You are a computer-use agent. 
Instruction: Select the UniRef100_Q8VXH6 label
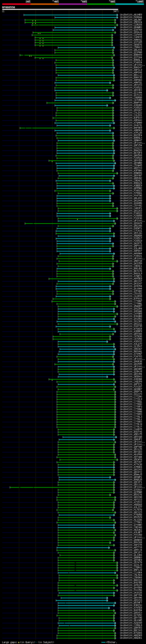(x=131, y=598)
